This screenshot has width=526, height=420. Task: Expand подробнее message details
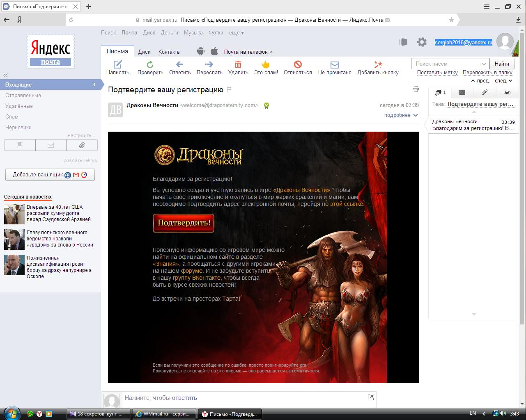click(x=401, y=115)
